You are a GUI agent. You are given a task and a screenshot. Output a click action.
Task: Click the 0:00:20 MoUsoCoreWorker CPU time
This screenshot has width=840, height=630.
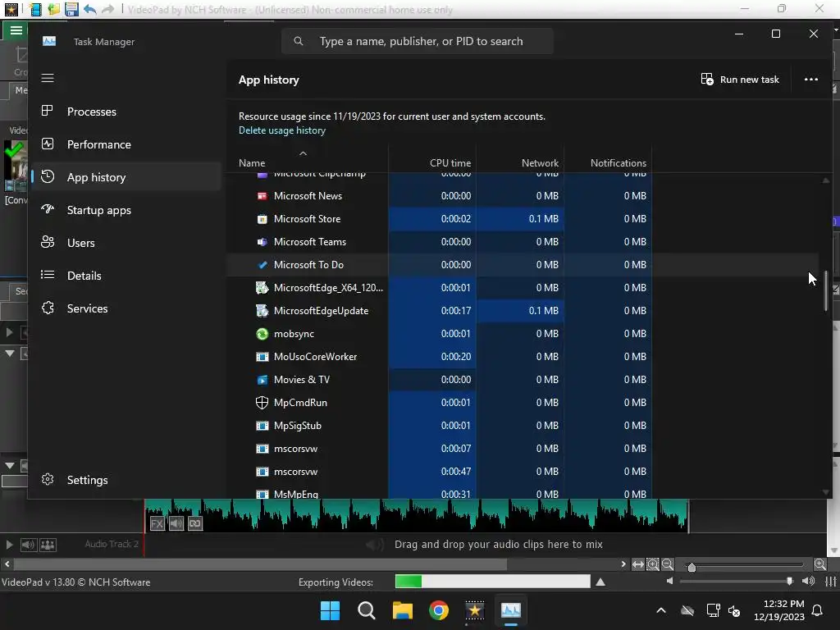[x=432, y=357]
